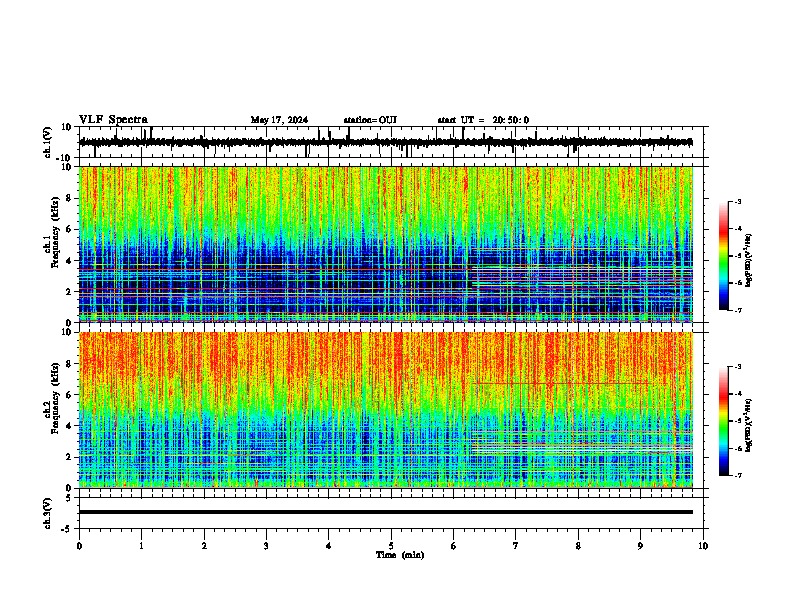Viewport: 792px width, 612px height.
Task: Click the thick black ch.3 voltage line
Action: point(386,512)
